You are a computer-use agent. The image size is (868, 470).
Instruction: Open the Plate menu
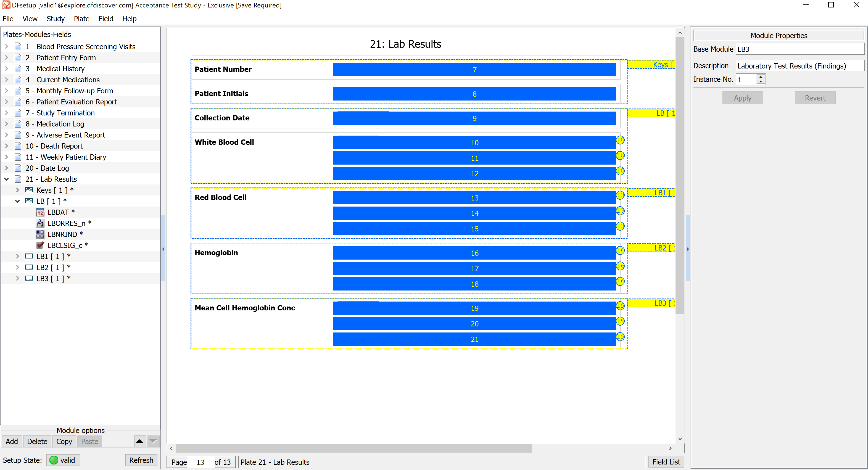81,19
